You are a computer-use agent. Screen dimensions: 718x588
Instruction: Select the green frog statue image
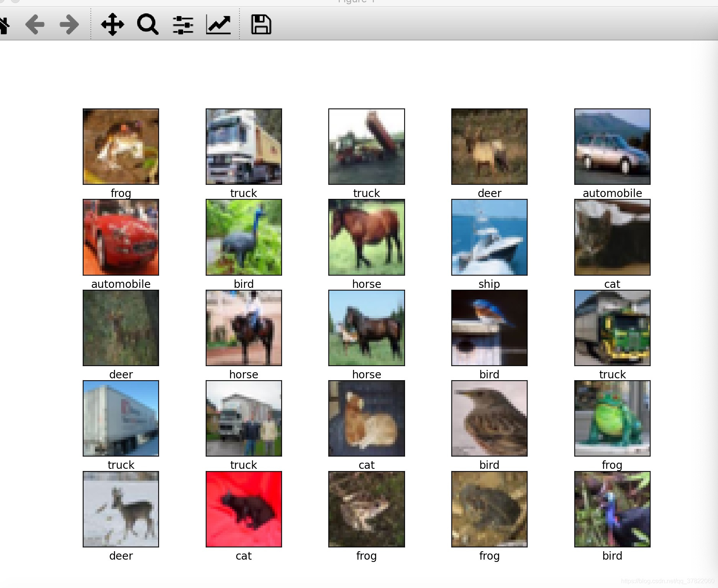tap(612, 418)
